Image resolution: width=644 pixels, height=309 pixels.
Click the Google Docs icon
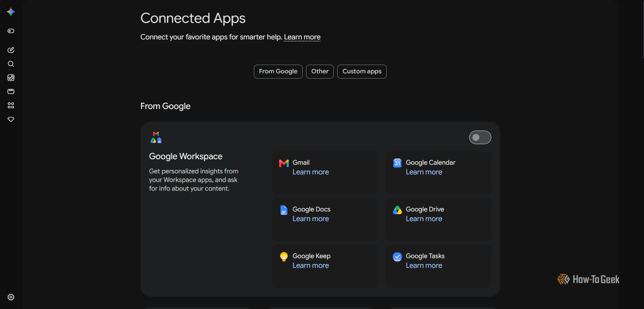(x=284, y=210)
